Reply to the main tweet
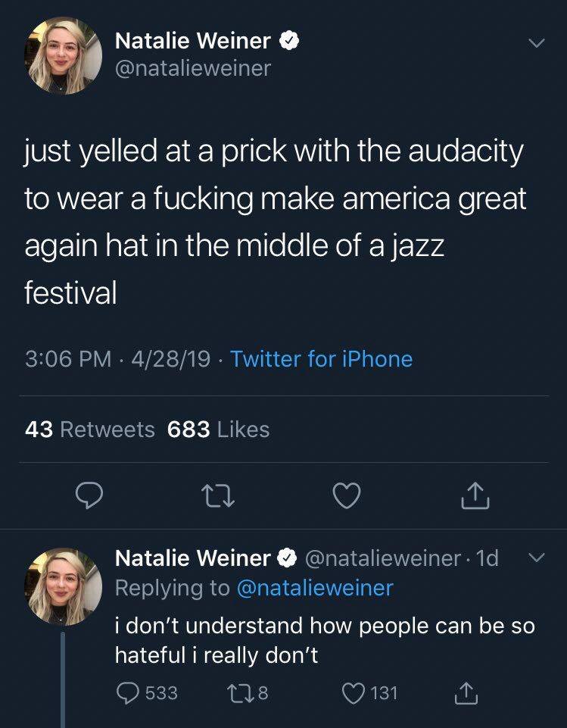The width and height of the screenshot is (567, 728). tap(90, 496)
